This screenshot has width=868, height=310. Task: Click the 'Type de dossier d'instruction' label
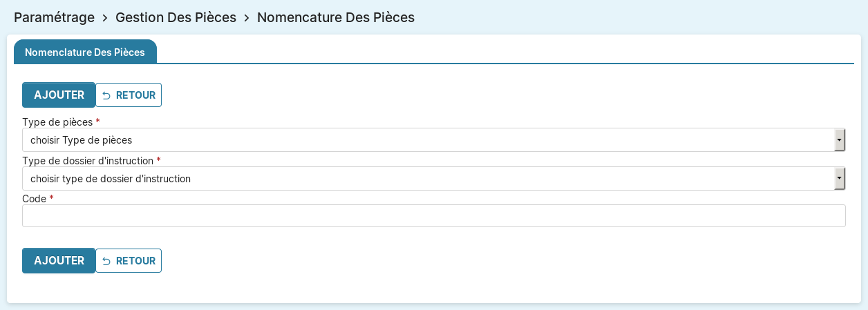pos(88,160)
